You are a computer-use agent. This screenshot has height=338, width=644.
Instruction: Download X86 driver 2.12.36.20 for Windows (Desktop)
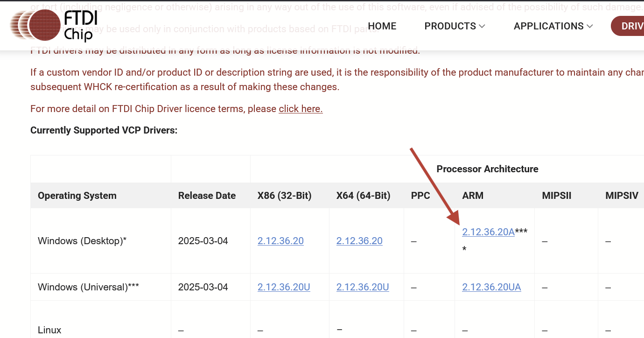pyautogui.click(x=280, y=241)
